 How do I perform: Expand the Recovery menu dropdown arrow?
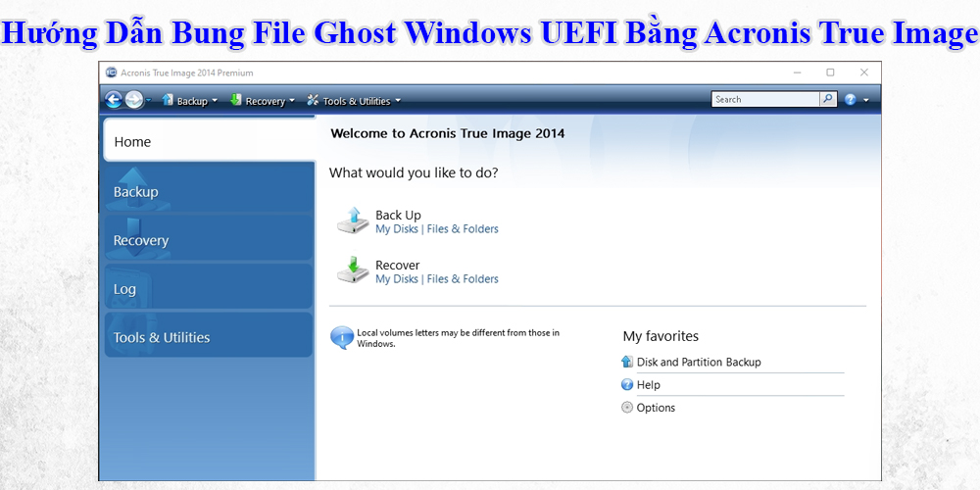292,101
